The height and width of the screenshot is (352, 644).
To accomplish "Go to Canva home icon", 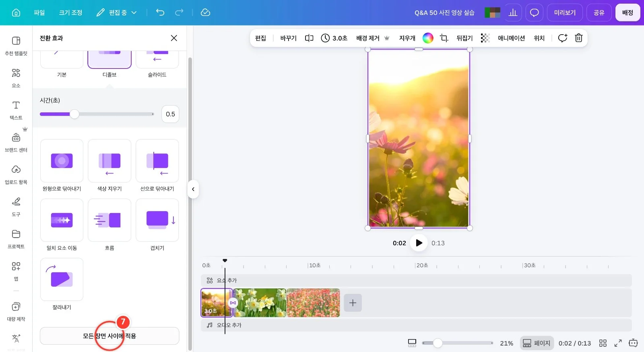I will click(16, 12).
